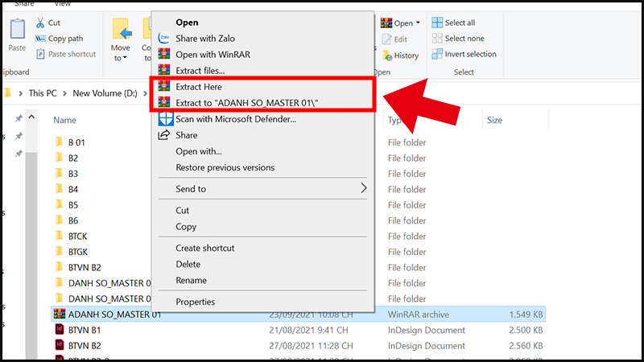Viewport: 644px width, 362px height.
Task: Click the Select all button
Action: 453,23
